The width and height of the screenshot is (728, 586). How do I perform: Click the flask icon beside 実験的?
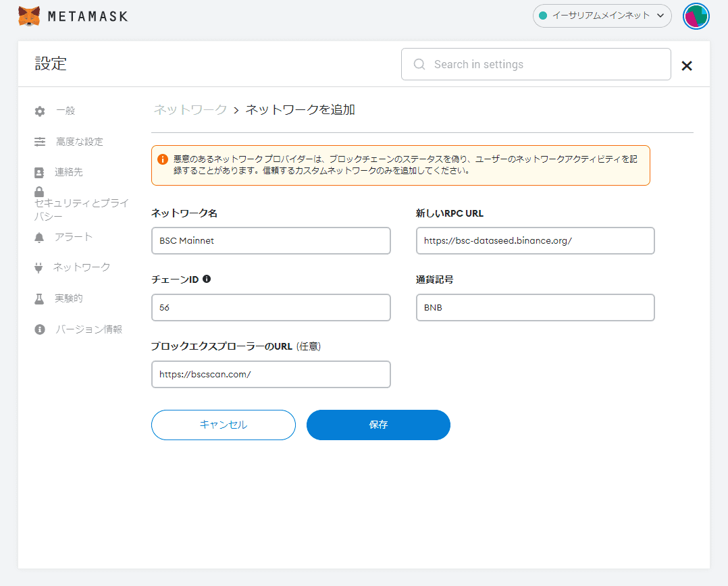coord(39,299)
